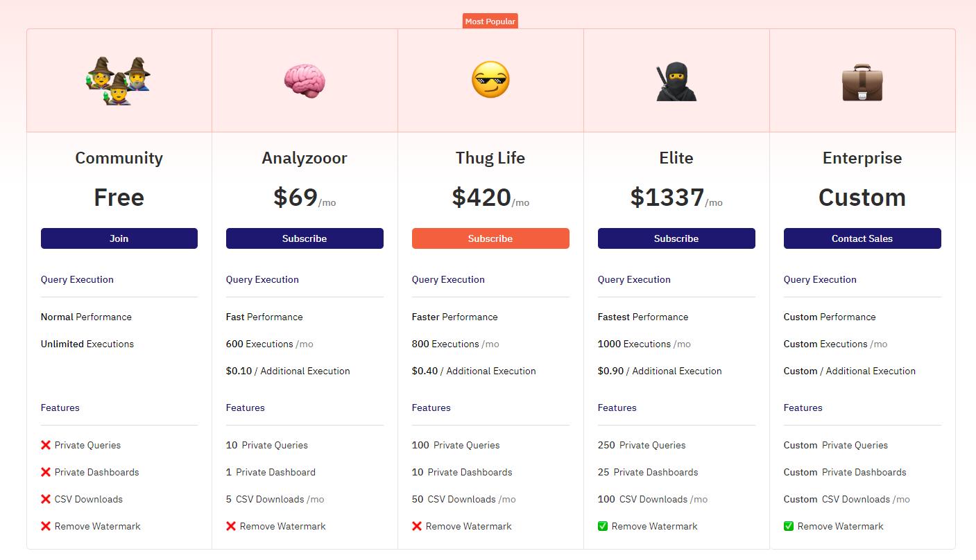Click the Enterprise plan title
The width and height of the screenshot is (976, 560).
[x=862, y=158]
